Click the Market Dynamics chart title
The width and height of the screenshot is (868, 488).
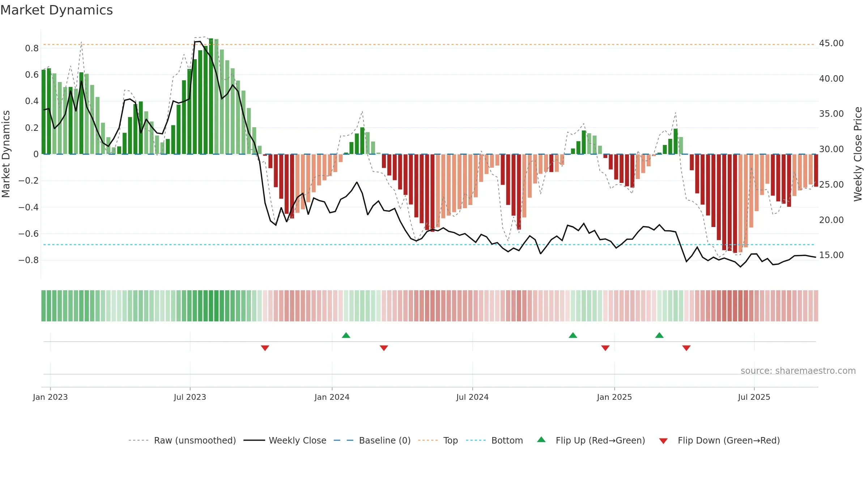[57, 10]
